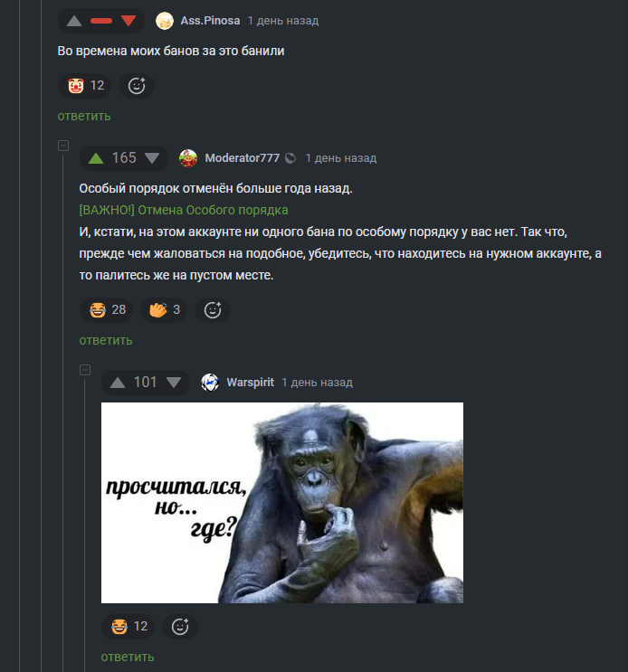Add emoji reaction to Ass.Pinosa comment
This screenshot has height=672, width=628.
tap(137, 86)
